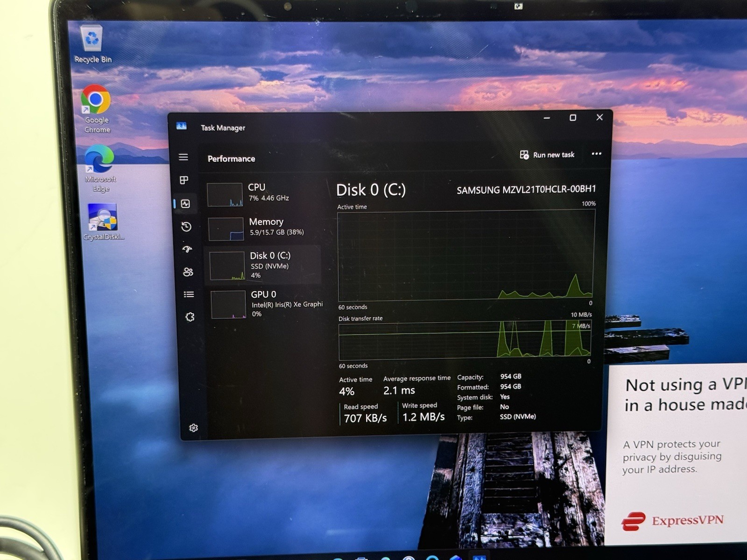Open CrystalDiskInfo desktop shortcut
The image size is (747, 560).
(104, 223)
